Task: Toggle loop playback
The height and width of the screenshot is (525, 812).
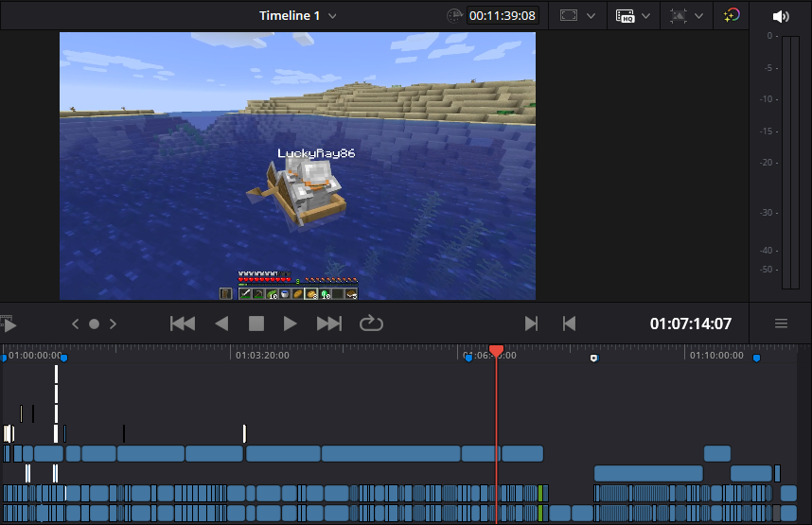Action: (371, 324)
